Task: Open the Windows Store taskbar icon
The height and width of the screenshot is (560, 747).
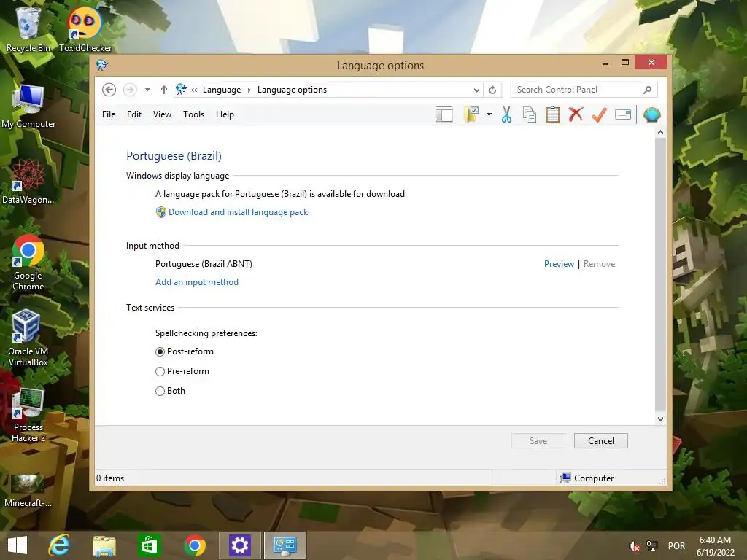Action: (149, 545)
